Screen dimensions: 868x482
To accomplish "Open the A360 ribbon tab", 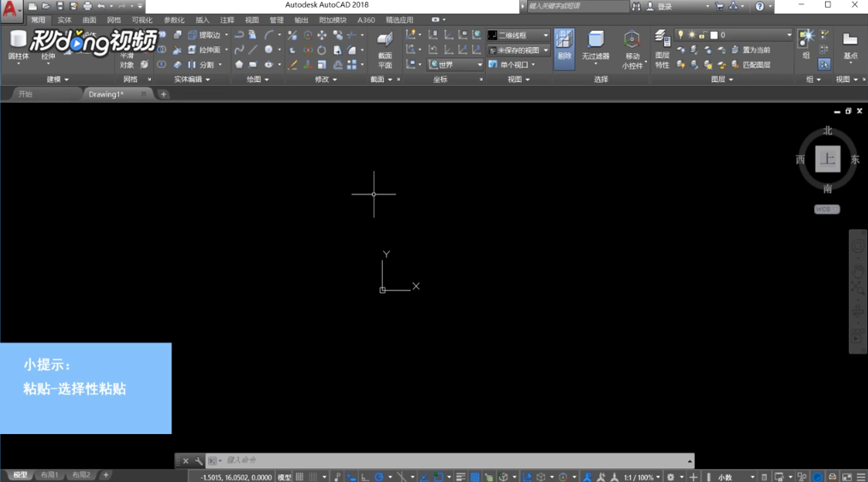I will point(366,20).
